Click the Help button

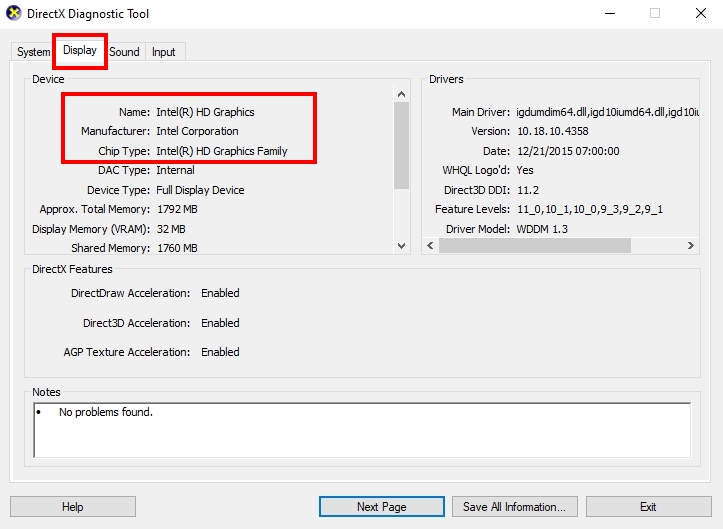pyautogui.click(x=73, y=506)
